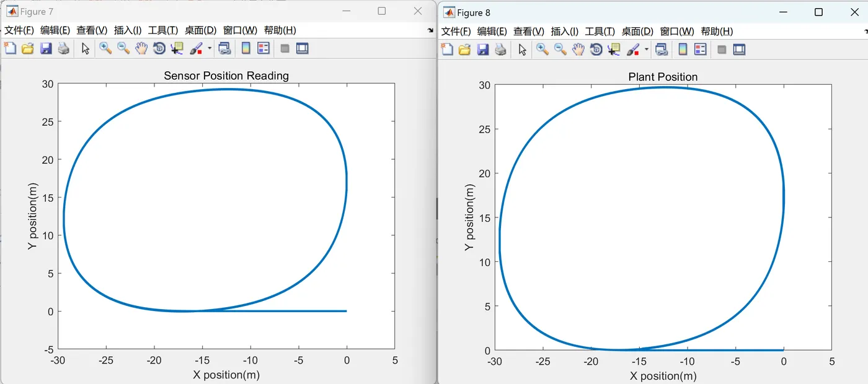This screenshot has height=384, width=868.
Task: Select Rotate 3D tool in Figure 7
Action: point(159,48)
